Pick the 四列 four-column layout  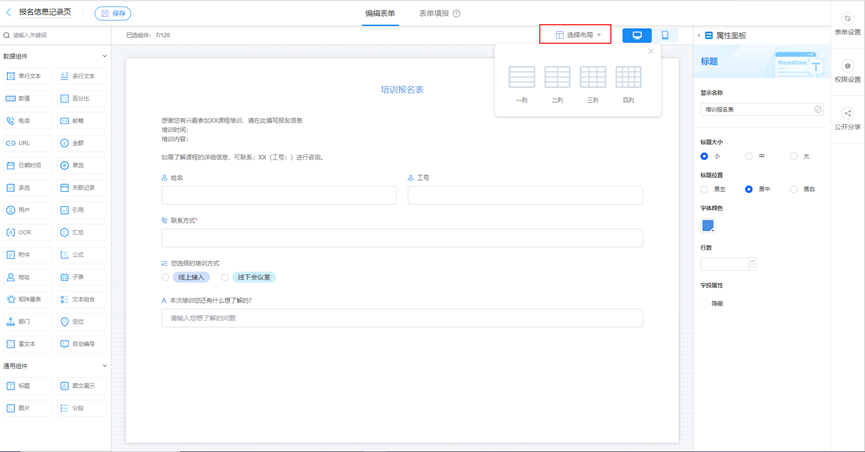628,84
